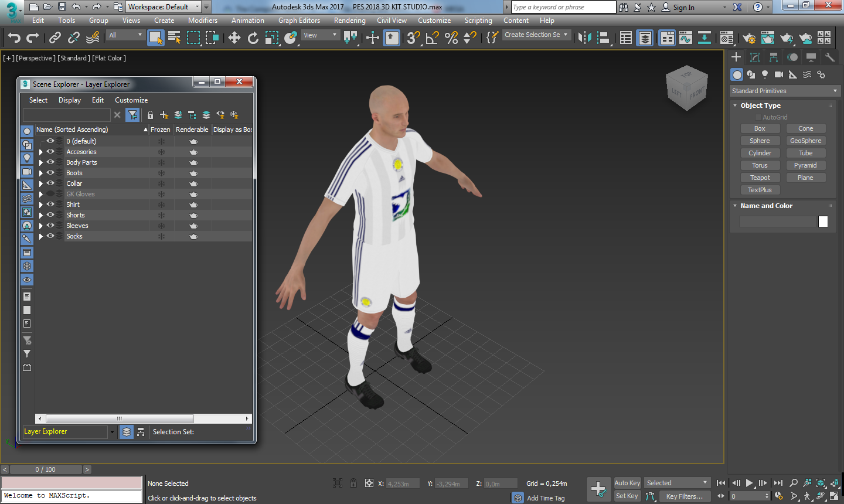844x504 pixels.
Task: Open the Customize menu in Scene Explorer
Action: (x=131, y=100)
